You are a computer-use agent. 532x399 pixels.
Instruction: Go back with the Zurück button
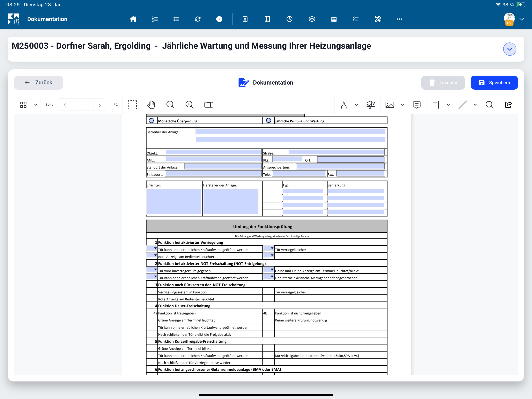(39, 83)
